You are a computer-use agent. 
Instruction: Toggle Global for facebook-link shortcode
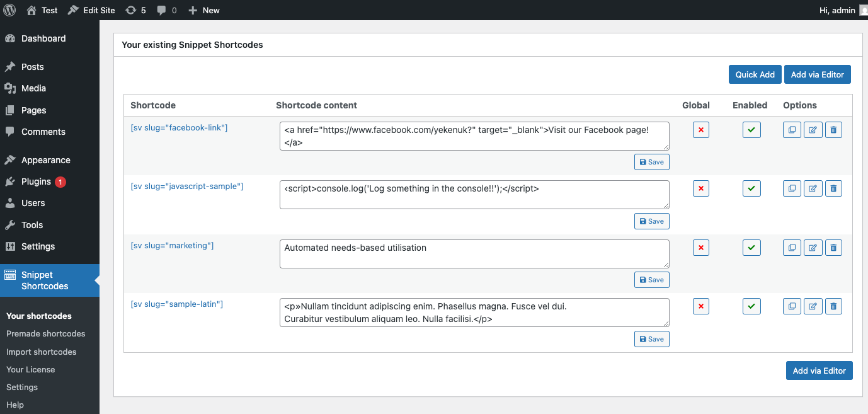[x=700, y=130]
